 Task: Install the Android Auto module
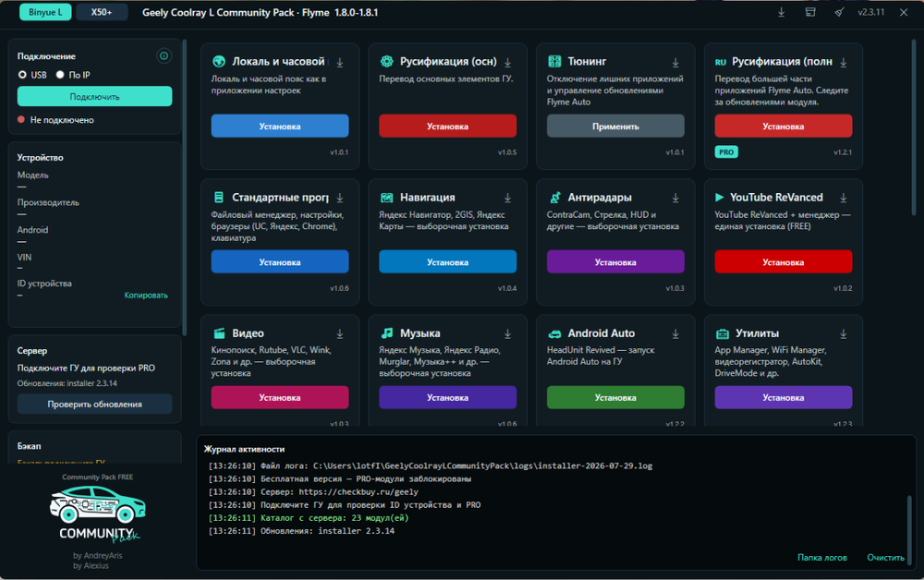(x=615, y=397)
